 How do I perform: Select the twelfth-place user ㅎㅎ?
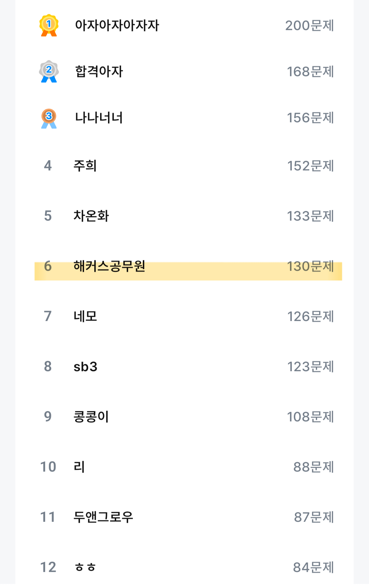[85, 567]
